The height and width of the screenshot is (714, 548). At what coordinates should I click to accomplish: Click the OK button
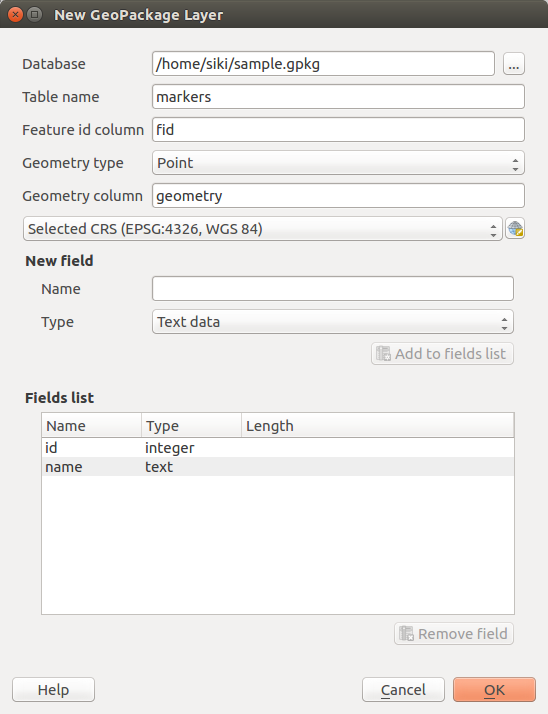pyautogui.click(x=494, y=690)
